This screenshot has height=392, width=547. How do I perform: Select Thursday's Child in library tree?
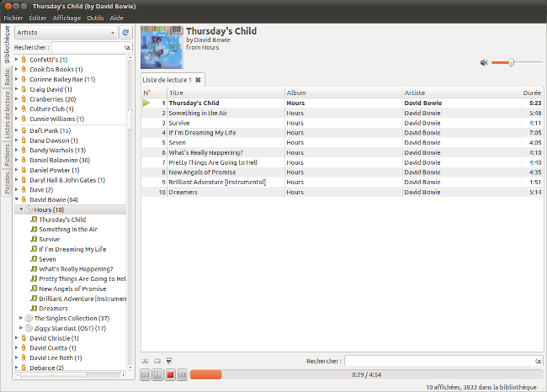coord(62,220)
